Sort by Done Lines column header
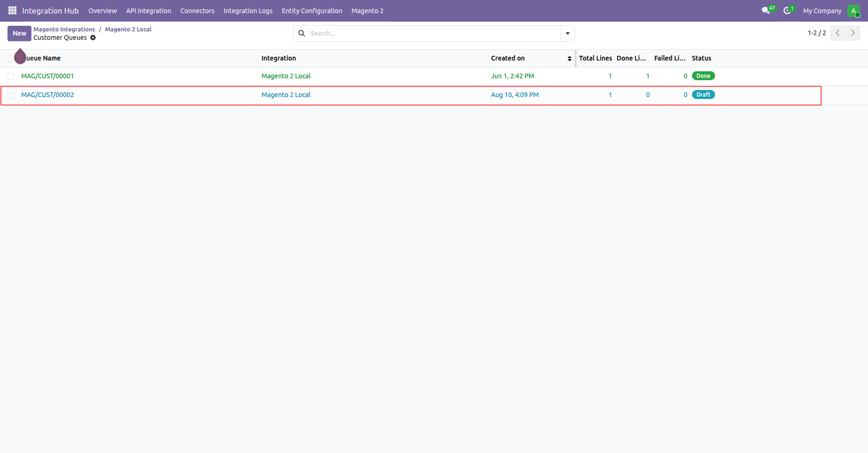Viewport: 868px width, 453px height. pos(631,58)
